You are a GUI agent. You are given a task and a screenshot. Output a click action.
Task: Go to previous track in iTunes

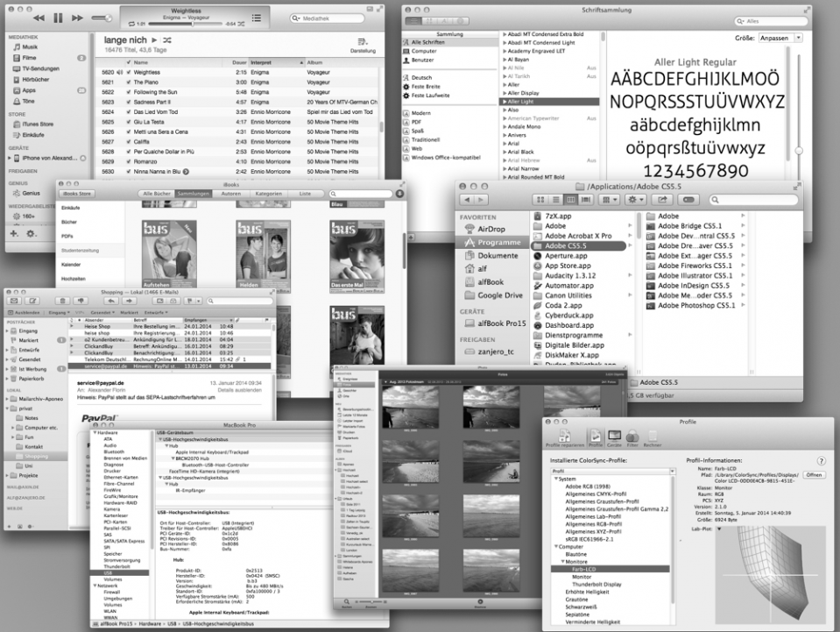tap(39, 18)
